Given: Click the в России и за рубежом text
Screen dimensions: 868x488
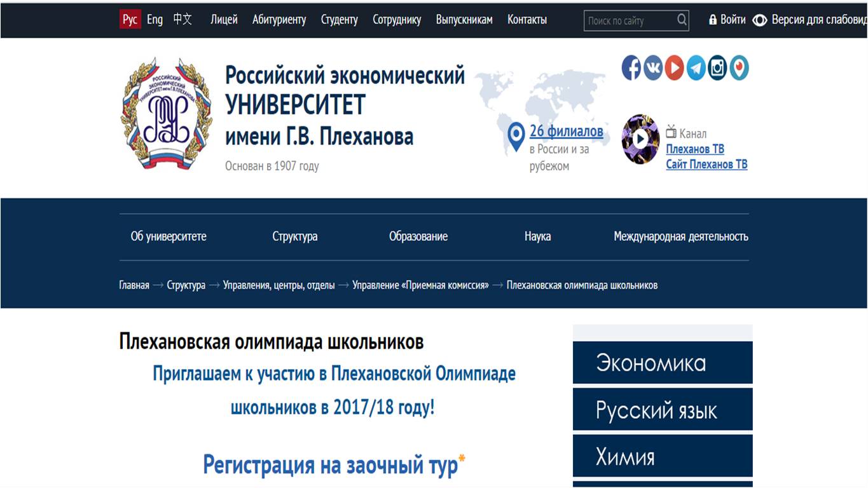Looking at the screenshot, I should [x=560, y=158].
